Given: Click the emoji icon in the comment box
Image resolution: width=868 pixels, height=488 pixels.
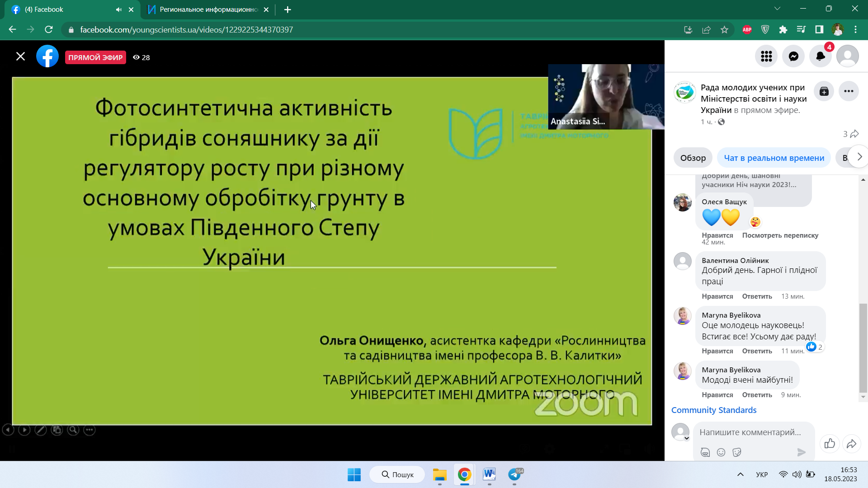Looking at the screenshot, I should click(721, 452).
